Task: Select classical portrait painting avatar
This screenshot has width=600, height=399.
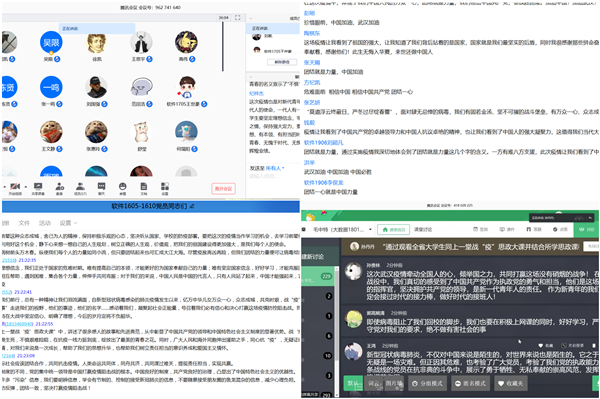Action: [96, 42]
